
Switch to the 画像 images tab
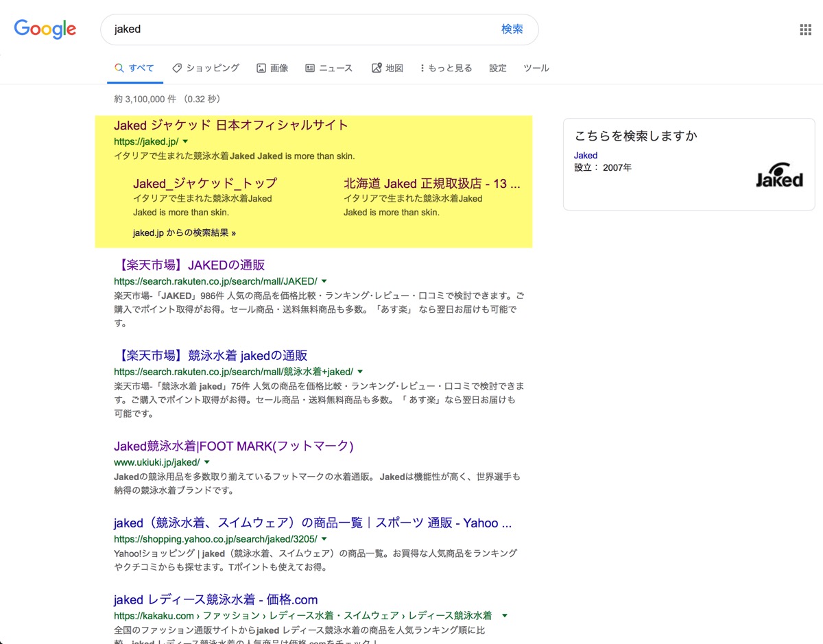272,69
